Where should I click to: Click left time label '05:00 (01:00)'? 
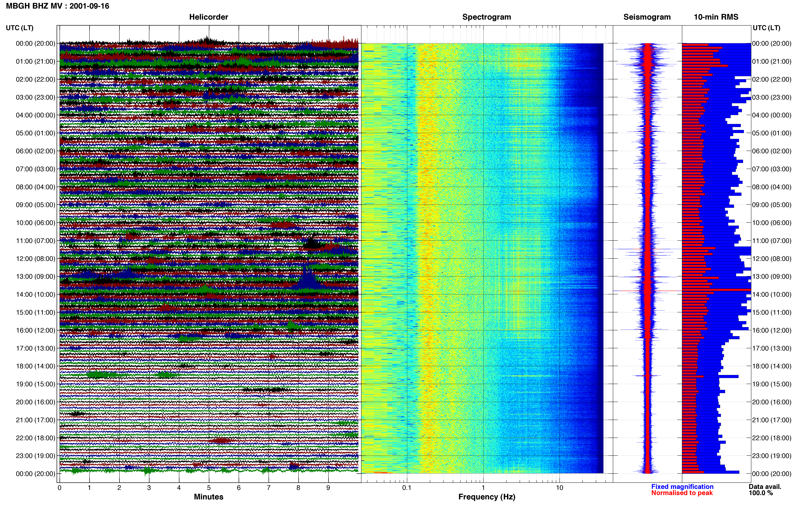(35, 133)
